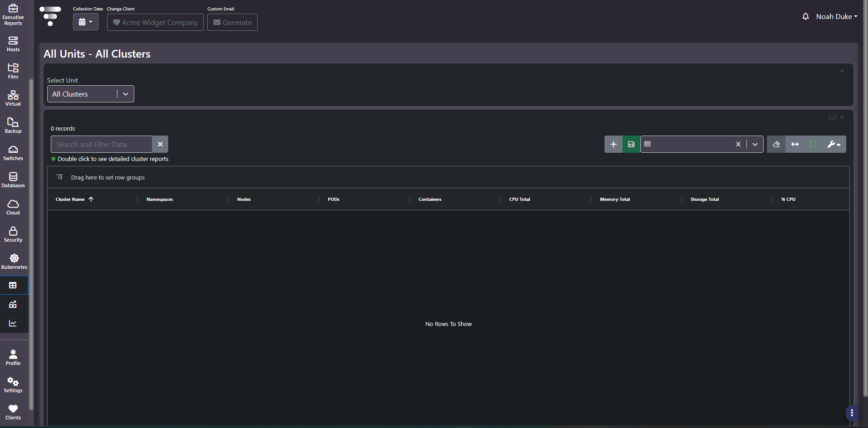Change client from Acme Widget Company

pos(155,22)
